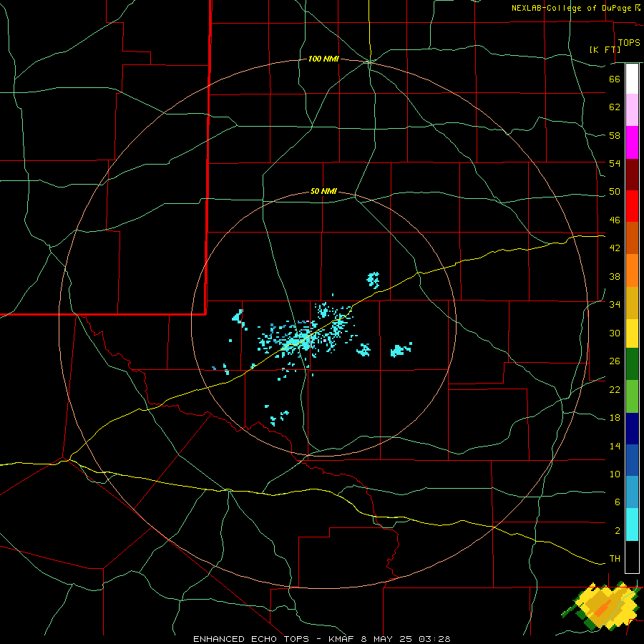The width and height of the screenshot is (644, 644).
Task: Click the 14 legend value
Action: (x=615, y=446)
